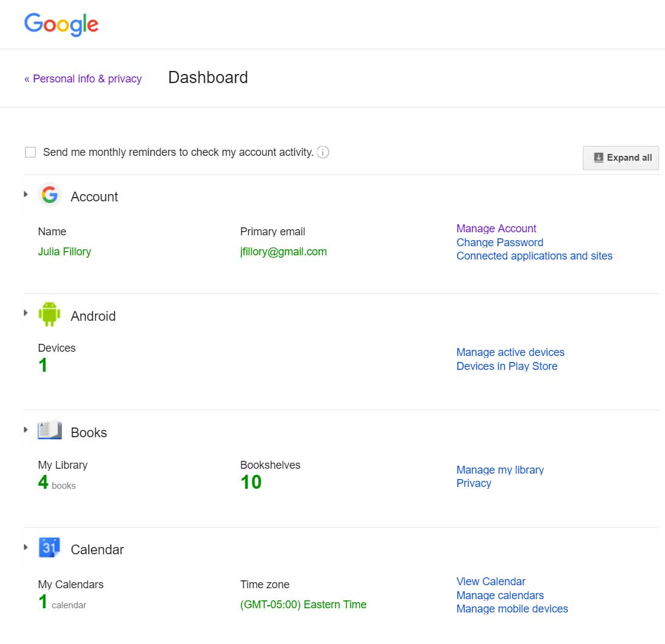
Task: Go back to Personal info & privacy
Action: point(83,78)
